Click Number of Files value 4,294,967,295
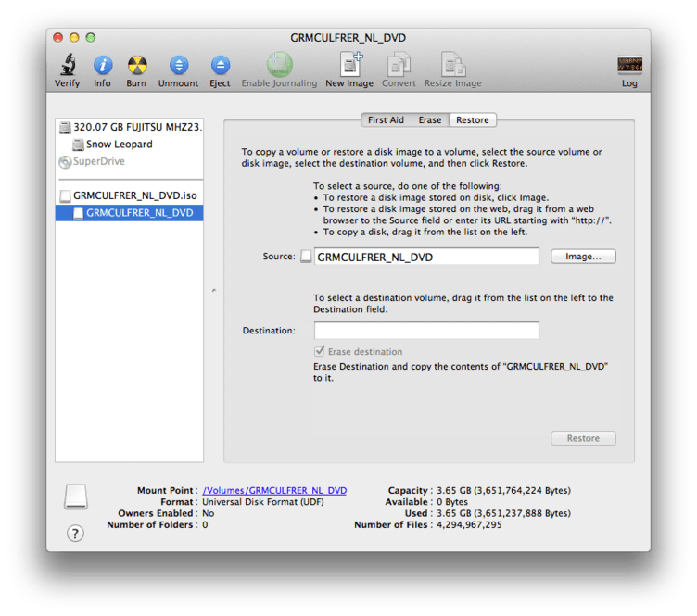 pyautogui.click(x=469, y=525)
